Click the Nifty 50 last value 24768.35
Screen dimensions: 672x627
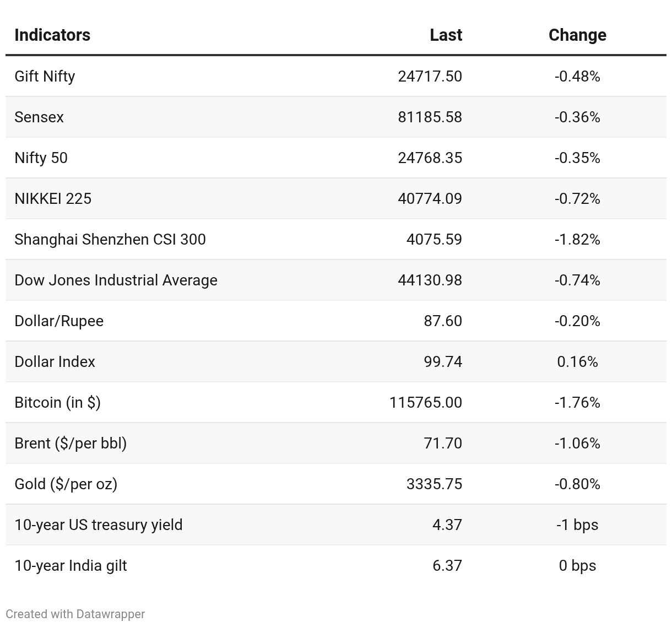pos(430,158)
